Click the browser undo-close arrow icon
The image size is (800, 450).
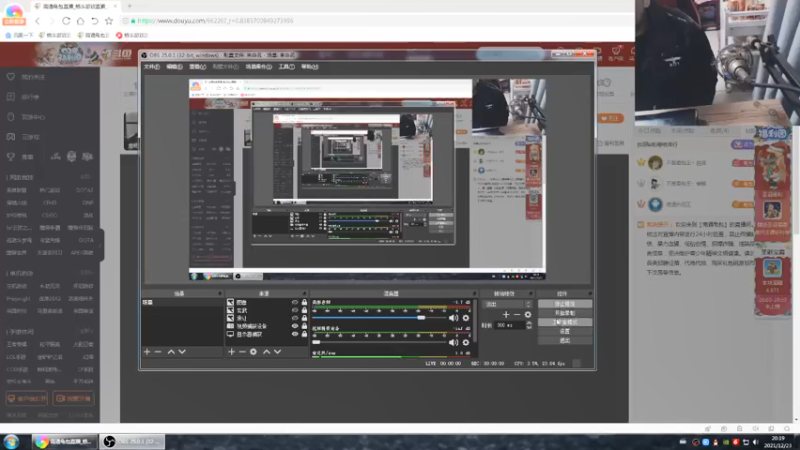tap(94, 21)
